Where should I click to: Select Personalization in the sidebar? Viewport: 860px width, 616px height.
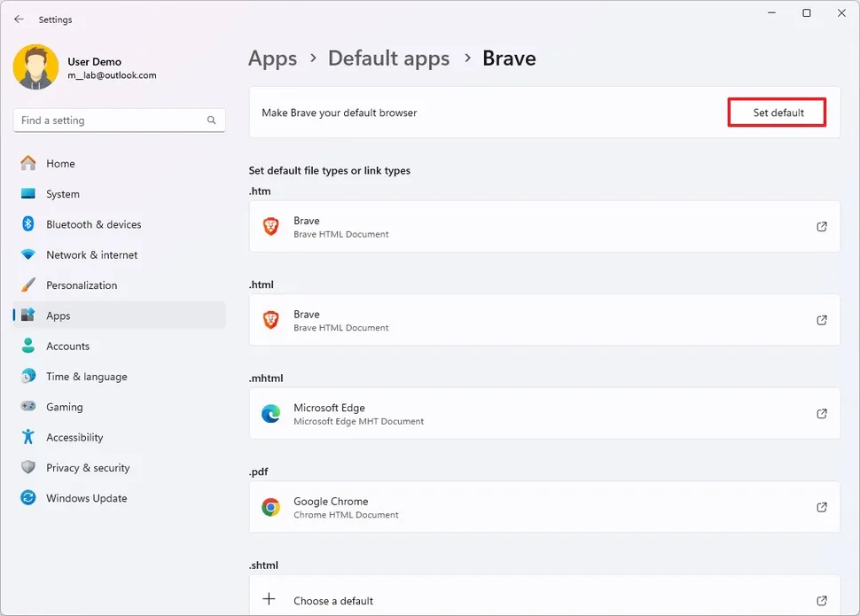(x=82, y=285)
